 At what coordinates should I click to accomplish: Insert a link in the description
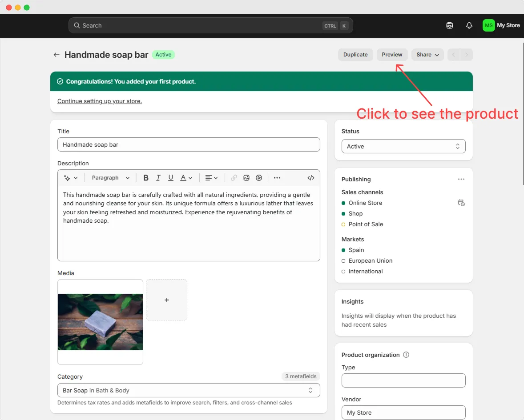234,177
